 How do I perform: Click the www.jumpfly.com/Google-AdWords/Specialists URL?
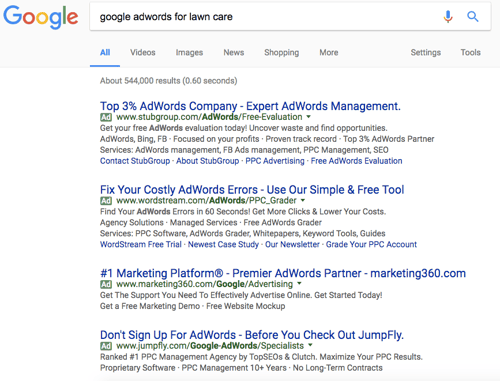click(210, 346)
